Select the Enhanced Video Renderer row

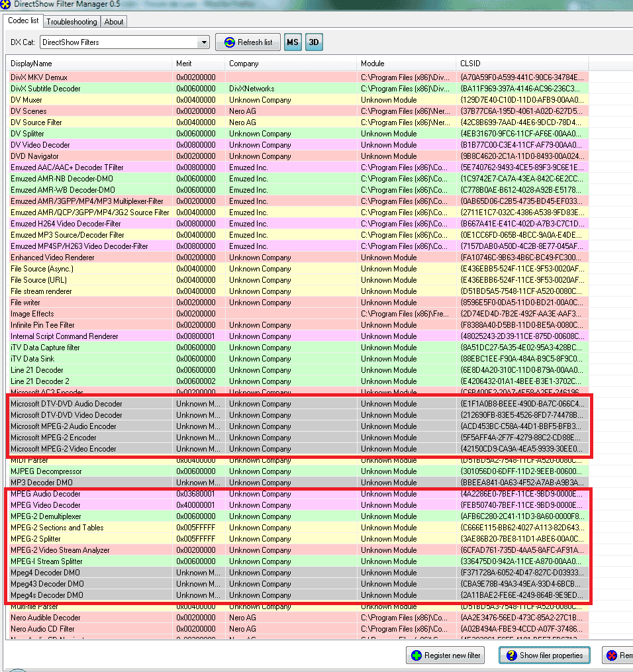299,257
